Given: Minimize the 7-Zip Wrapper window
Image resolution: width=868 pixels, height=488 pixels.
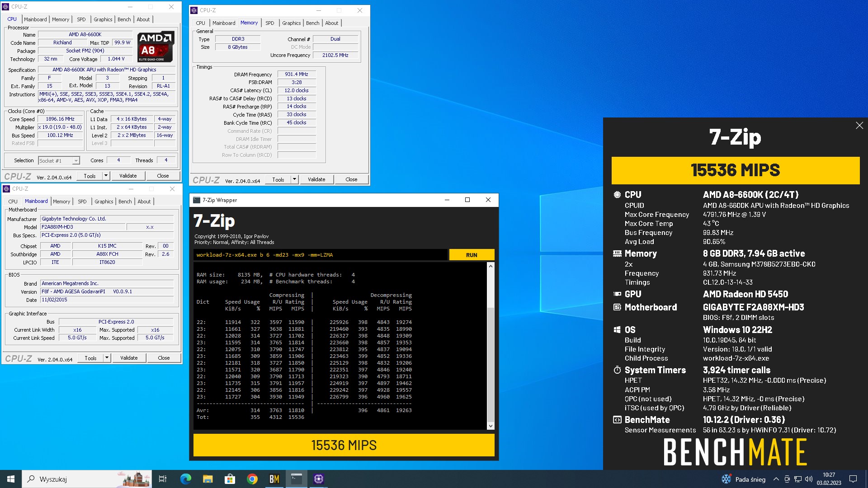Looking at the screenshot, I should click(447, 200).
